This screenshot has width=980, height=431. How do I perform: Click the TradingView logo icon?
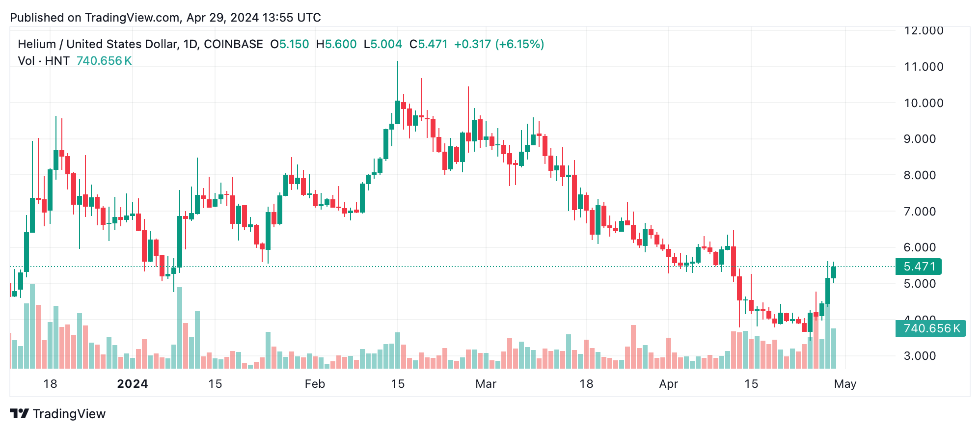(x=19, y=414)
